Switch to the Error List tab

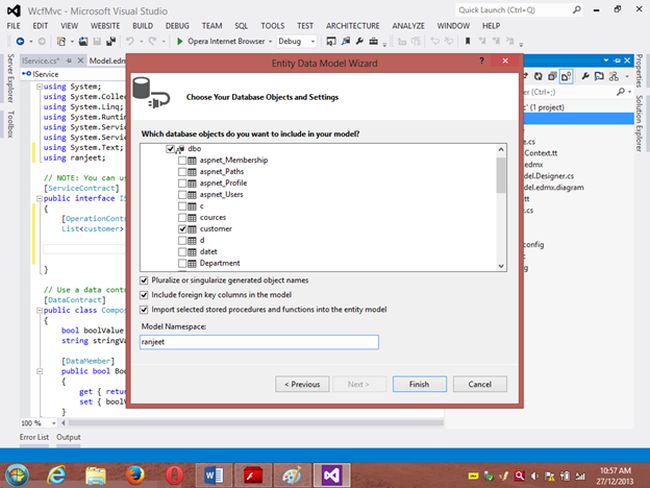pos(34,437)
